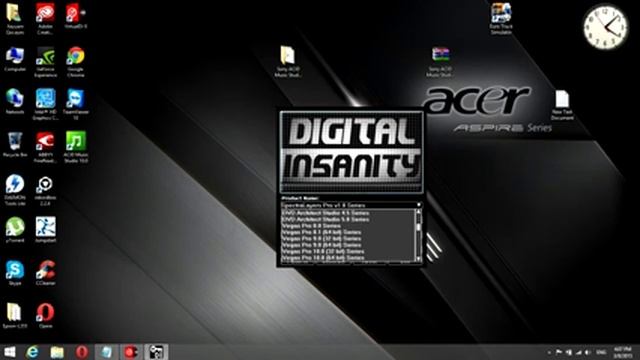Launch Opera desktop shortcut
This screenshot has width=640, height=360.
[45, 316]
